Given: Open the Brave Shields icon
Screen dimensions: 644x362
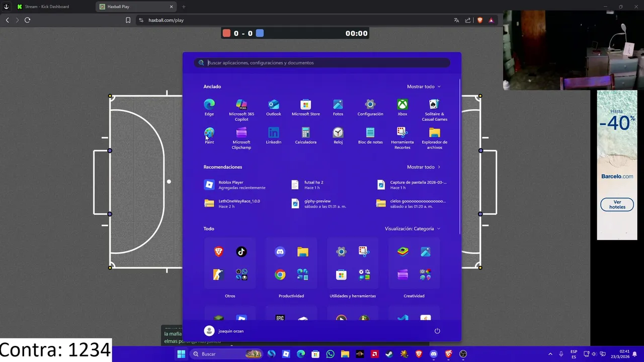Looking at the screenshot, I should pos(479,20).
